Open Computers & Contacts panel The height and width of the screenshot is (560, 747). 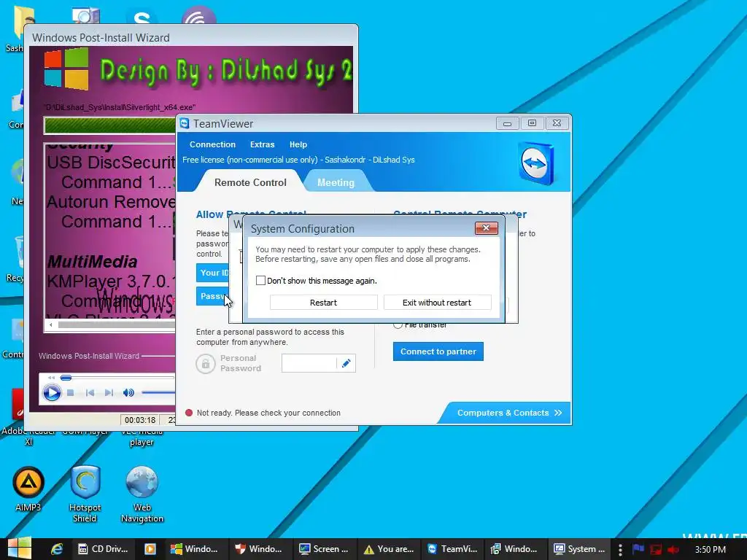(508, 413)
